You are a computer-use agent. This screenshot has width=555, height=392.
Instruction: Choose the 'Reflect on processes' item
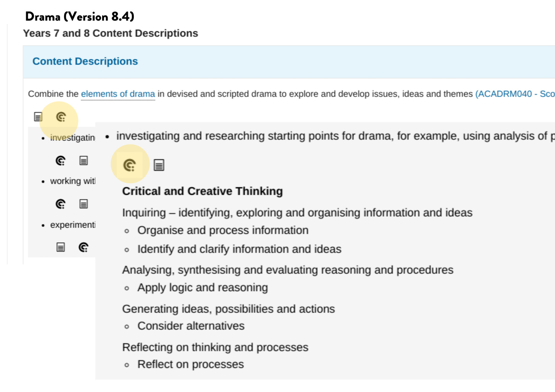click(190, 365)
